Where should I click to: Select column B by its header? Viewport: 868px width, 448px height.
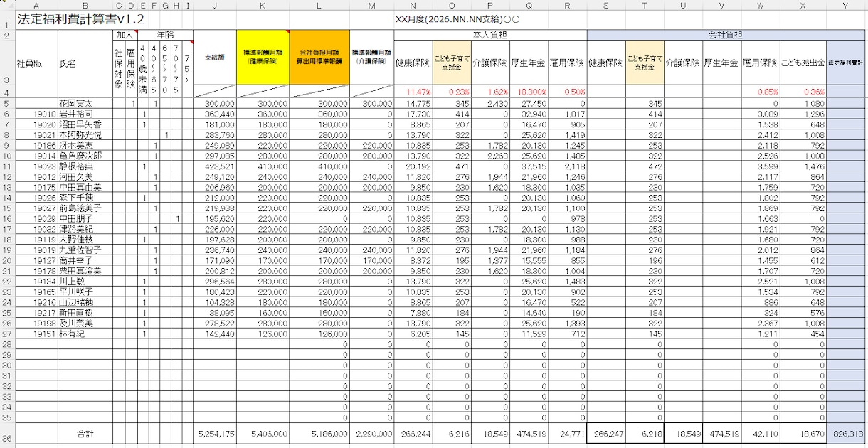tap(85, 6)
